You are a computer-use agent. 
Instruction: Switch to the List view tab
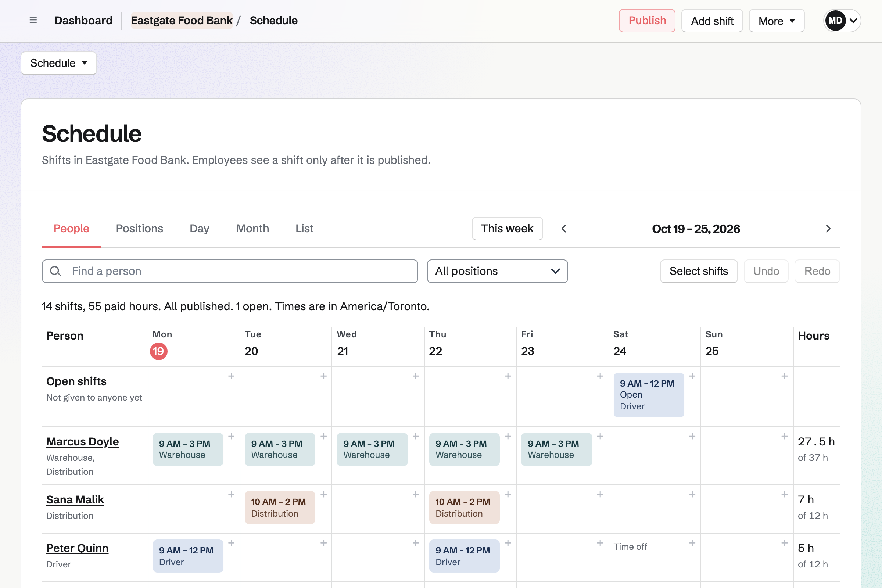304,228
